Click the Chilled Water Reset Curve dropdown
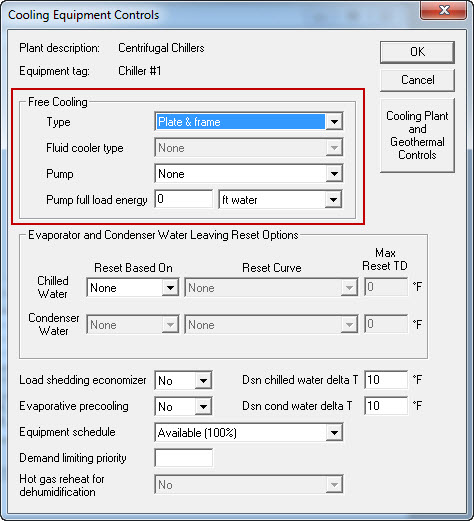The image size is (474, 521). pos(271,288)
